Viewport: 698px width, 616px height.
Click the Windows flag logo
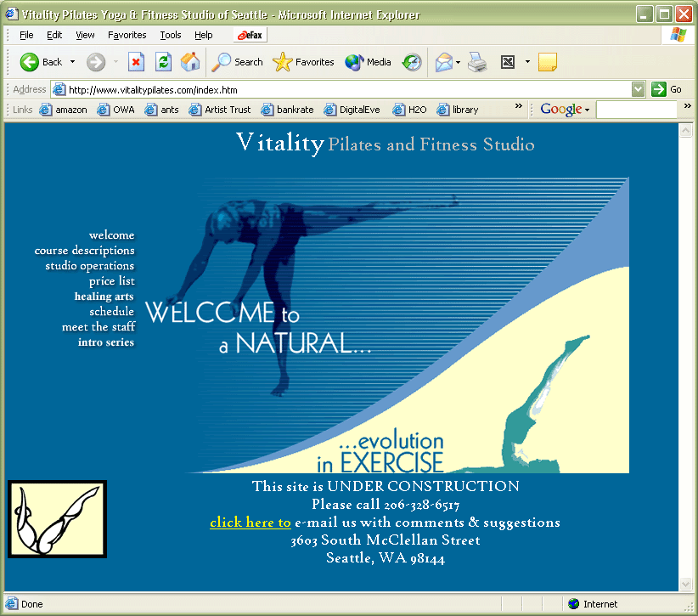click(x=678, y=35)
